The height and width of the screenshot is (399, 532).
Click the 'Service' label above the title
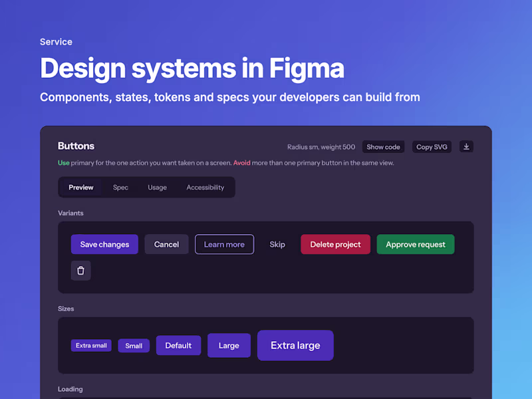(x=56, y=42)
